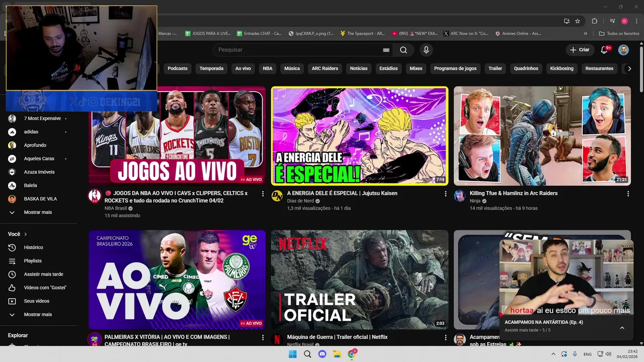
Task: Open Azuza Imóveis subscription channel
Action: [x=38, y=172]
